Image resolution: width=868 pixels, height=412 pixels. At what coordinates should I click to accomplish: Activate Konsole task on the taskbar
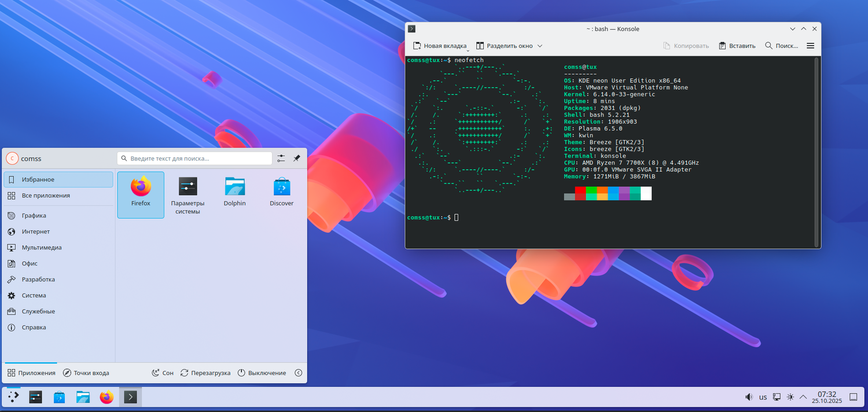point(130,397)
